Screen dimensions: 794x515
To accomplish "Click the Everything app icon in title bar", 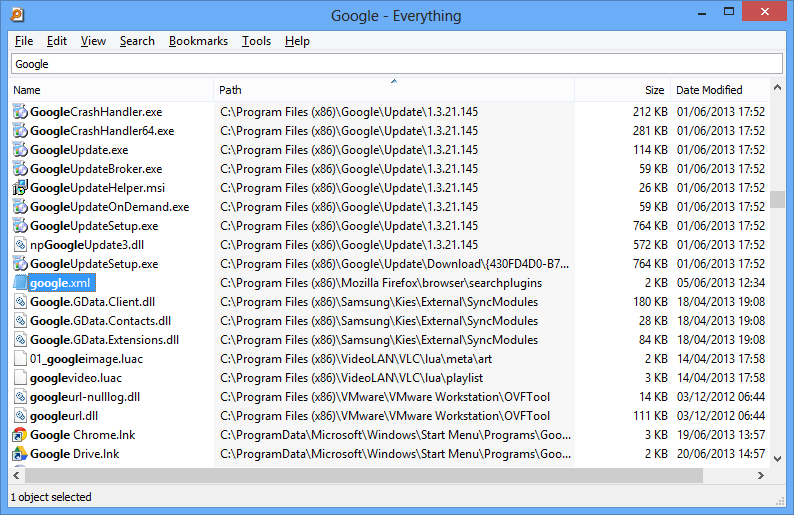I will click(x=17, y=15).
